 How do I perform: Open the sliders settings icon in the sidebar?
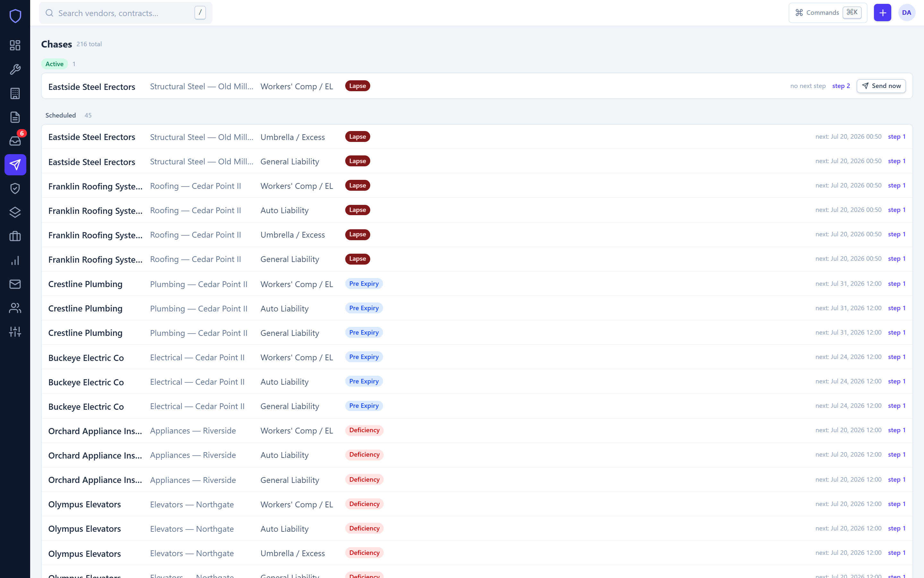point(15,331)
